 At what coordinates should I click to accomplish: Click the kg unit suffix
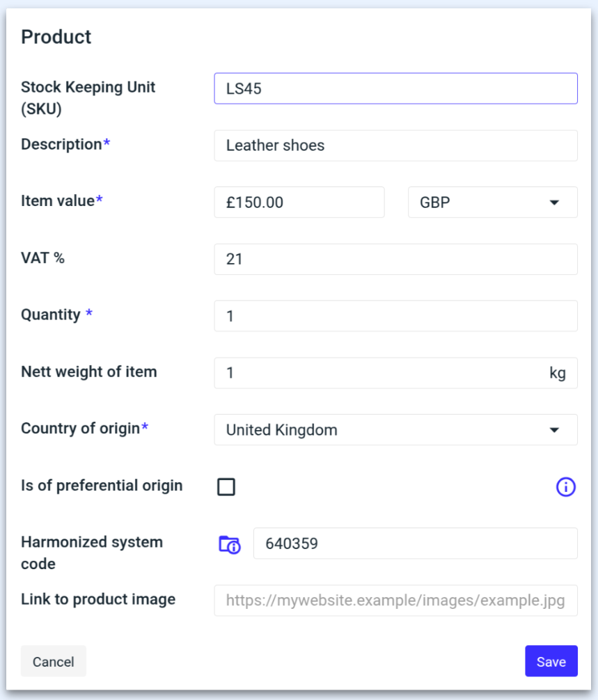click(558, 373)
